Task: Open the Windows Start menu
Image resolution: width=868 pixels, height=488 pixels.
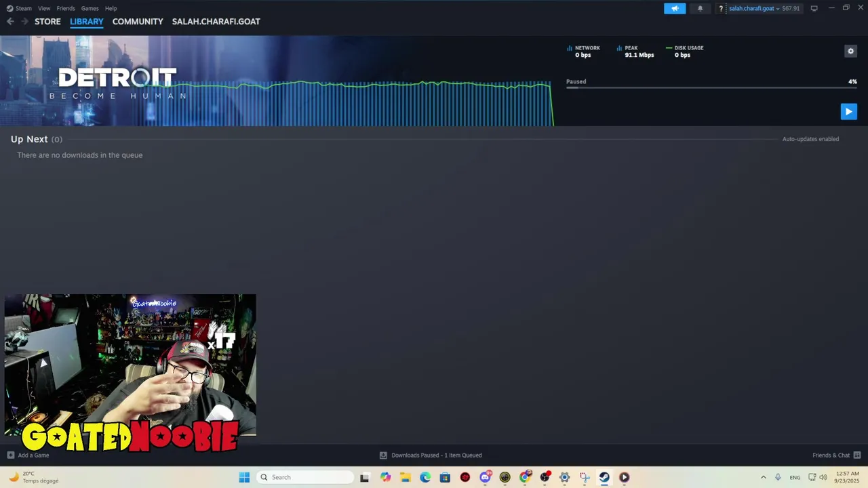Action: coord(244,477)
